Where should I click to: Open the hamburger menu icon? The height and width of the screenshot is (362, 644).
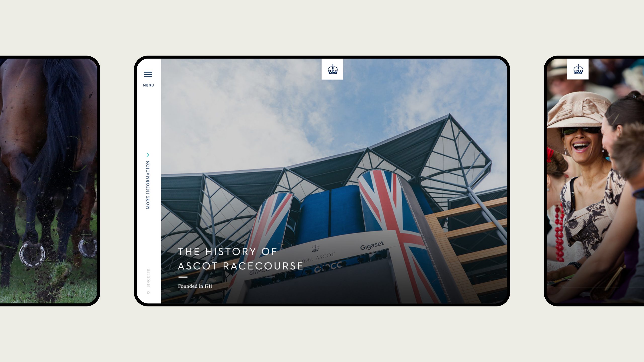pyautogui.click(x=148, y=74)
